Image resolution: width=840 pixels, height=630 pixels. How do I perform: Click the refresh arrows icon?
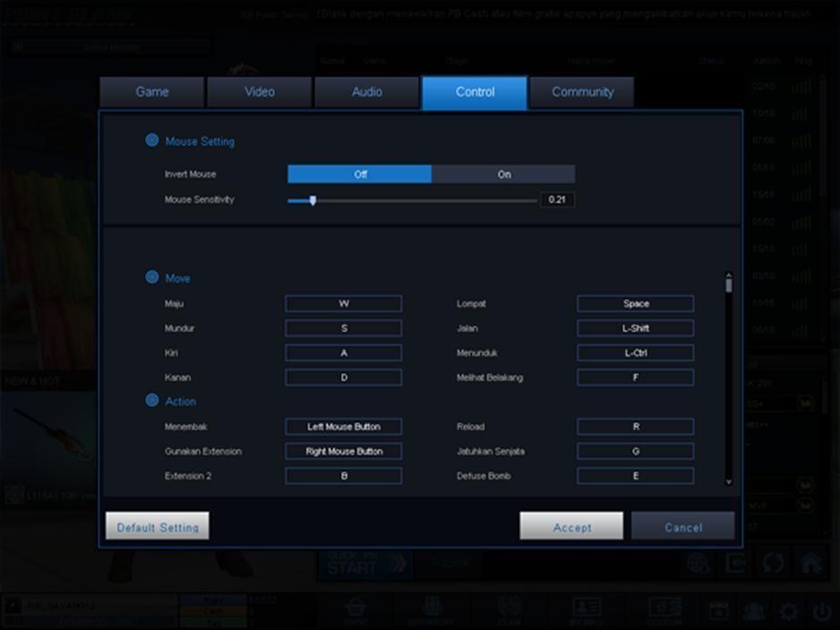coord(774,564)
